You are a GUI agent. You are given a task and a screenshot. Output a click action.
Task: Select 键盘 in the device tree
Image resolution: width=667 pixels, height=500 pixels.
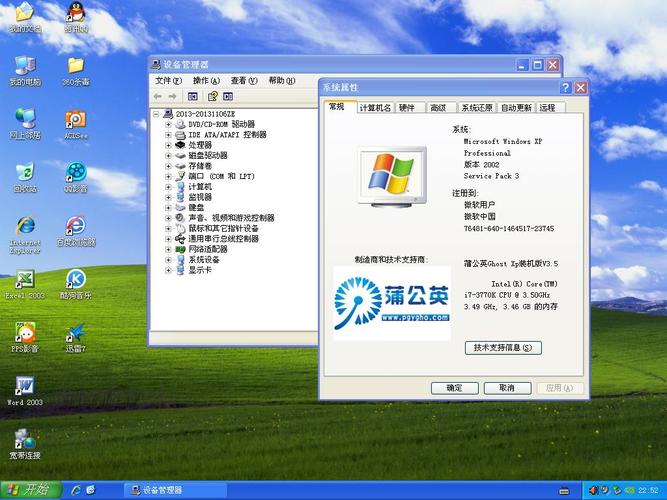point(196,208)
